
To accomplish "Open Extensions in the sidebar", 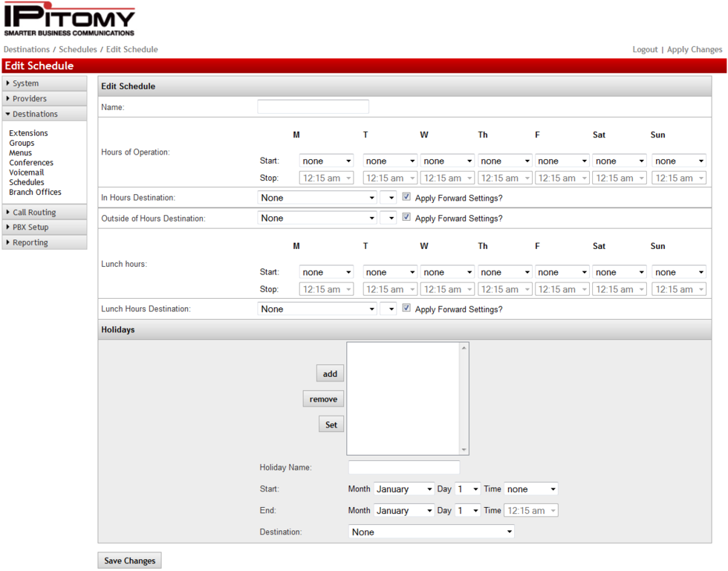I will coord(28,133).
